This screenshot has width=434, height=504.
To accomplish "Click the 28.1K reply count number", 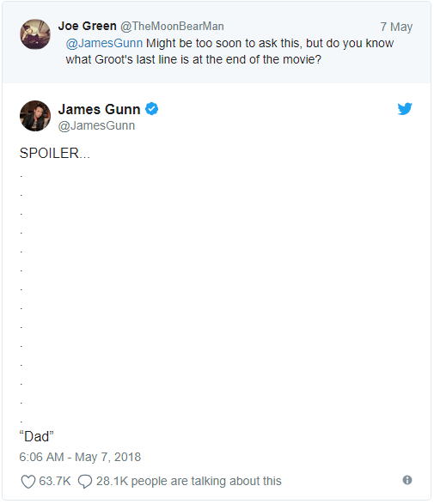I will click(112, 481).
